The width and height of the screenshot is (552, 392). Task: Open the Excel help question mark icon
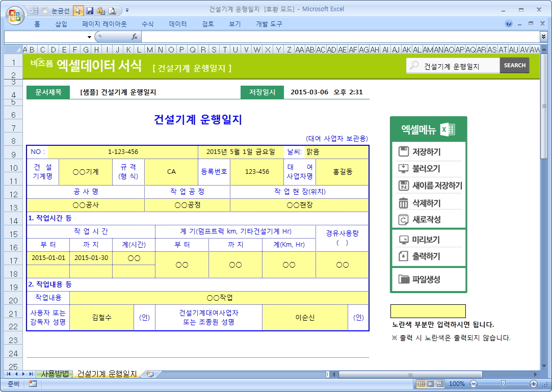click(x=509, y=24)
